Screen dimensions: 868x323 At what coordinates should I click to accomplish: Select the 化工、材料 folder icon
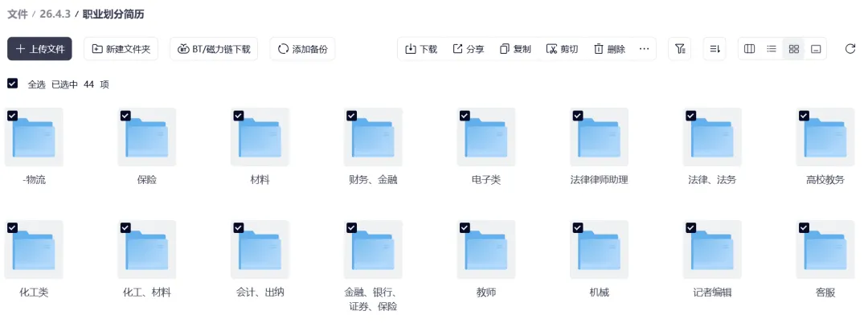pyautogui.click(x=147, y=250)
